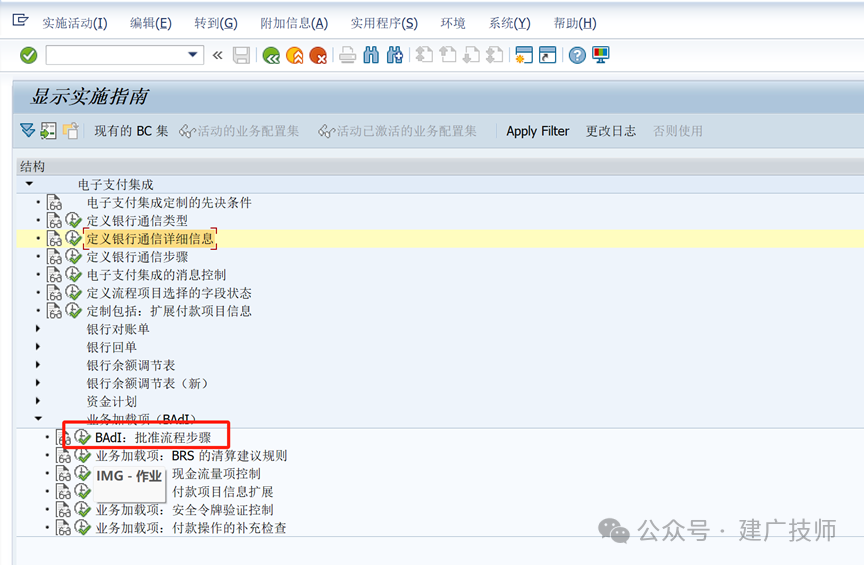Expand the 银行余额调节表 node
Screen dimensions: 864x565
tap(37, 364)
